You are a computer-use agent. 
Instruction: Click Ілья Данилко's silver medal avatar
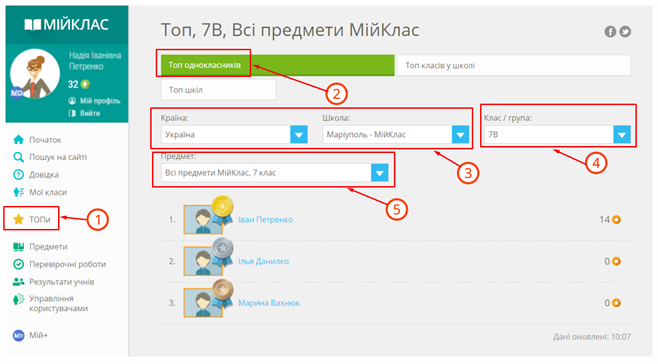tap(208, 257)
